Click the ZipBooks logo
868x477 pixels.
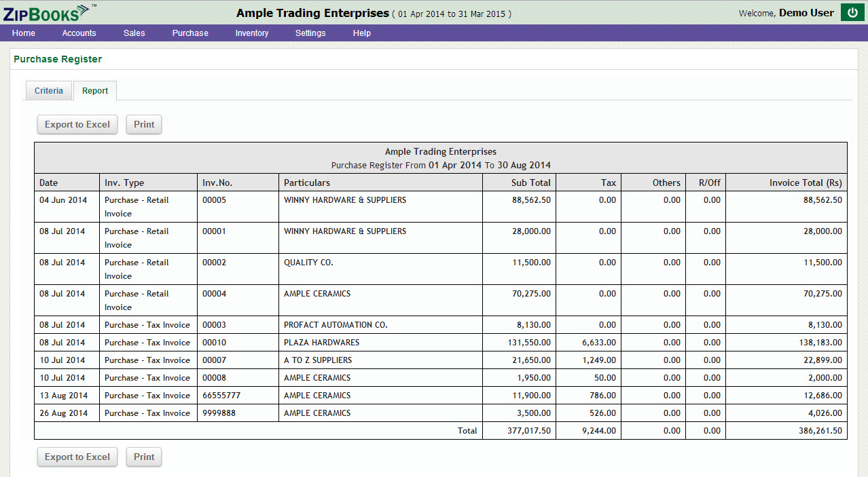[x=48, y=12]
